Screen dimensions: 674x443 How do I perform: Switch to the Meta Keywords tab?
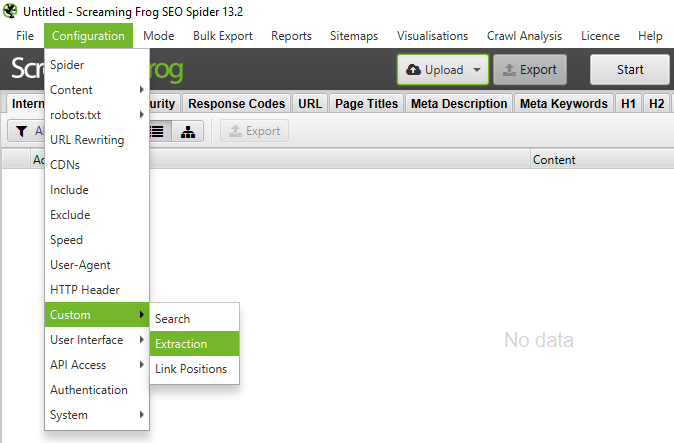pyautogui.click(x=564, y=104)
